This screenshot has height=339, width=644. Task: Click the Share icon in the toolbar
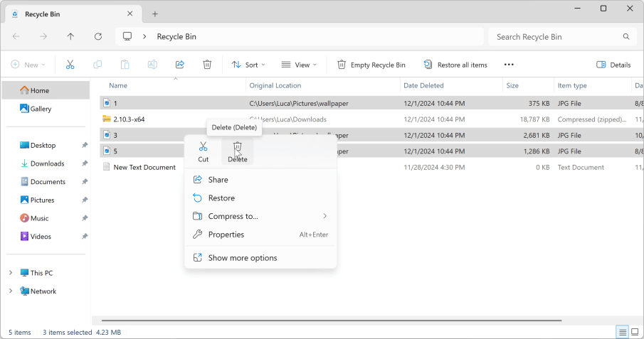[x=180, y=65]
